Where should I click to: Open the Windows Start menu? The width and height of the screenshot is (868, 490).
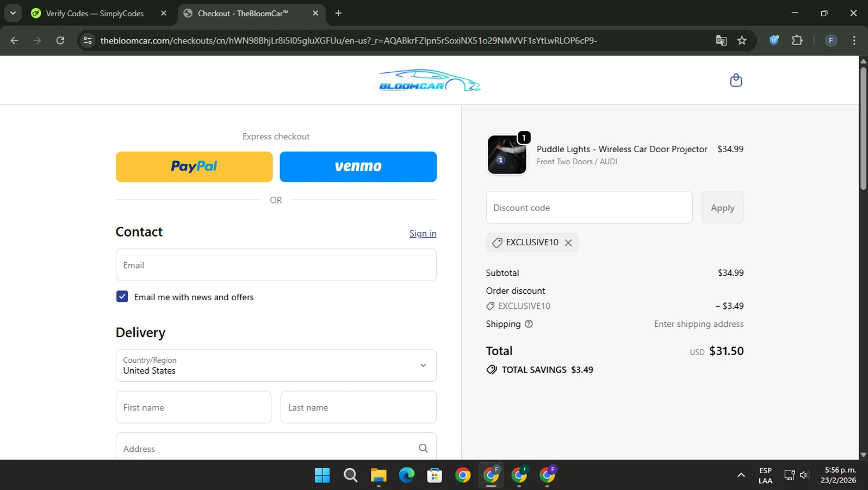click(322, 476)
